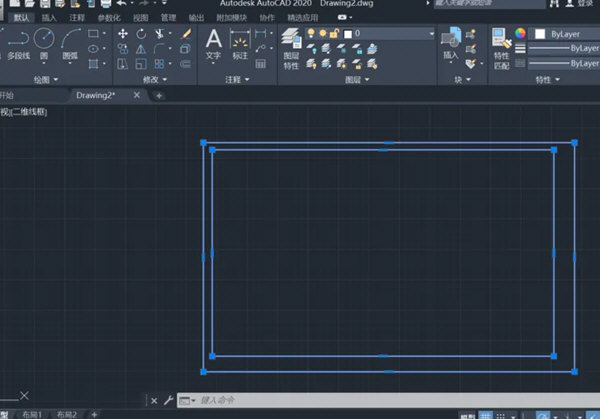Click the Insert block (插入) icon
This screenshot has height=419, width=600.
click(x=450, y=42)
